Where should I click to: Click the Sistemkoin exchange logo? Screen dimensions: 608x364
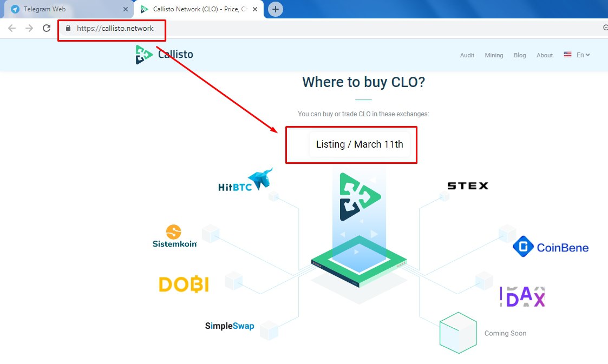pyautogui.click(x=174, y=236)
